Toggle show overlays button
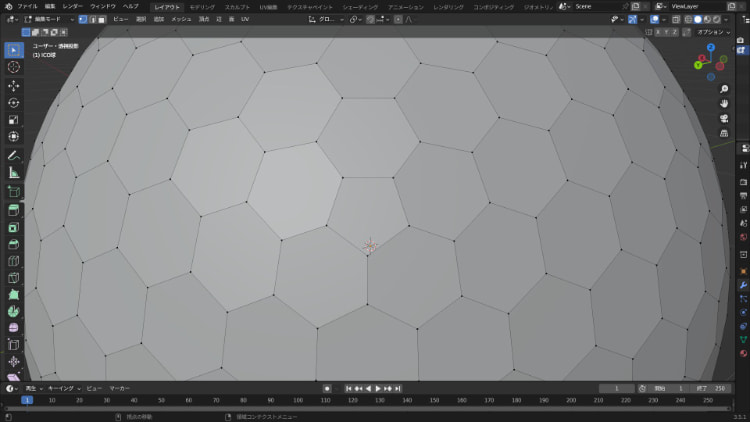Viewport: 750px width, 422px height. pos(655,19)
